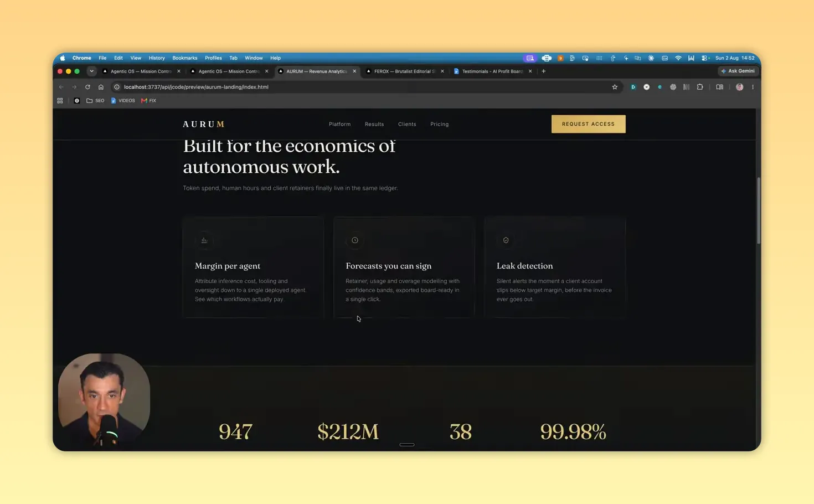
Task: Click the clock icon in Forecasts you can sign card
Action: (x=355, y=240)
